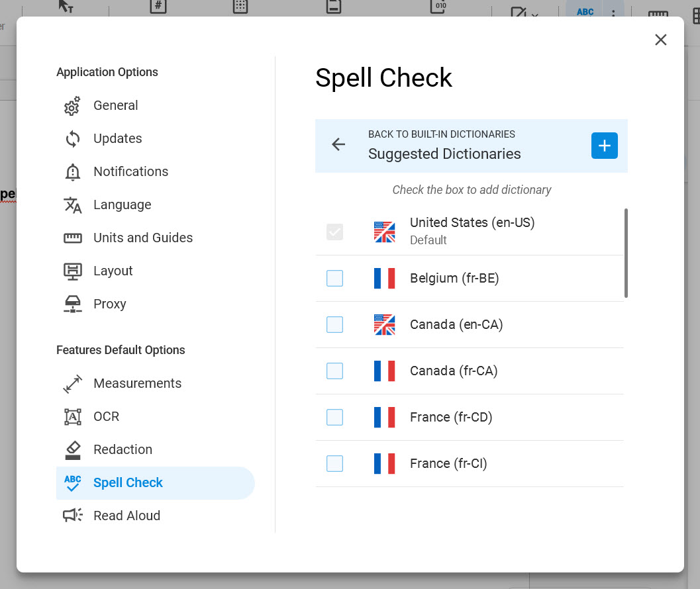Check the Canada (en-CA) dictionary box

click(x=335, y=325)
